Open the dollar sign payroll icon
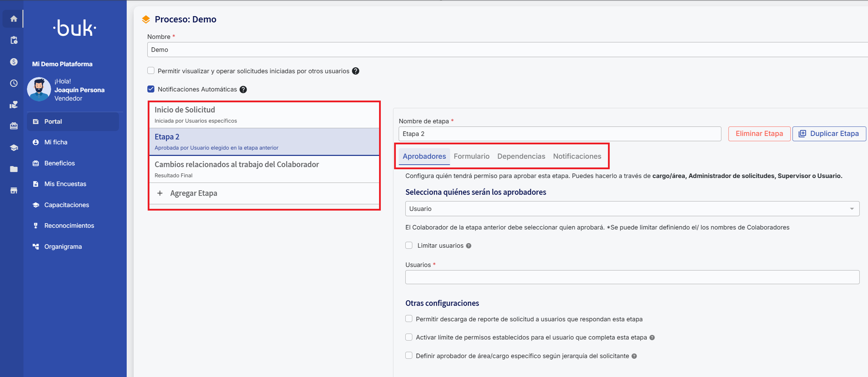 (14, 62)
